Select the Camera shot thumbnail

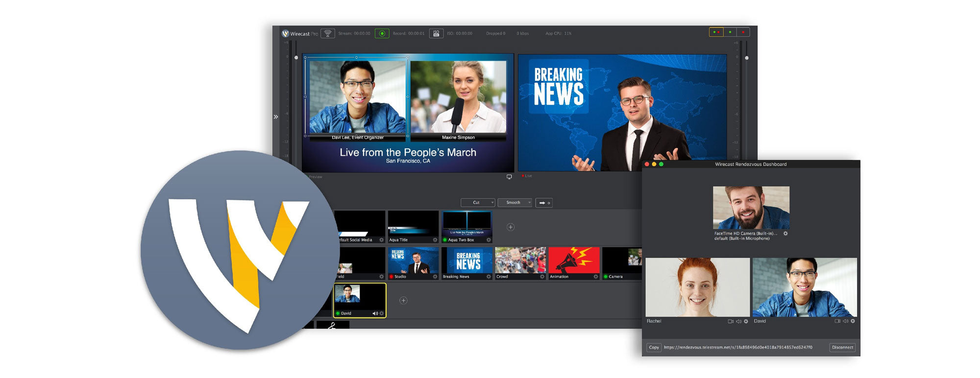(622, 260)
